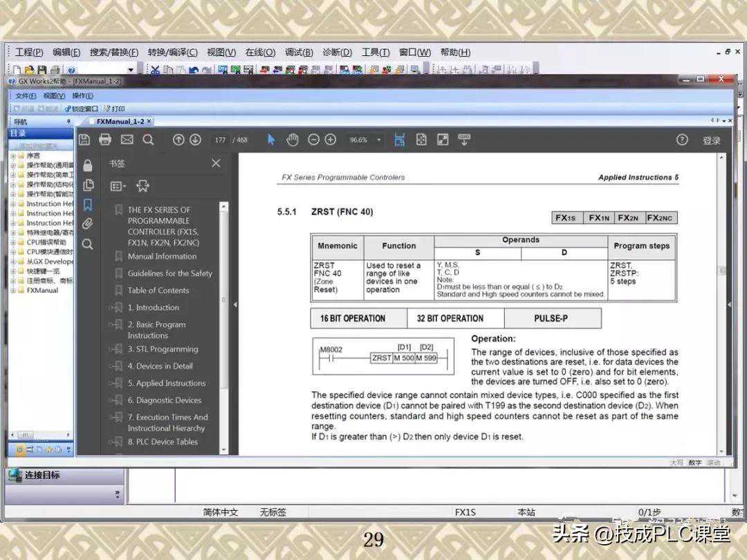Switch to the FXManual_1-2 tab

pyautogui.click(x=120, y=122)
